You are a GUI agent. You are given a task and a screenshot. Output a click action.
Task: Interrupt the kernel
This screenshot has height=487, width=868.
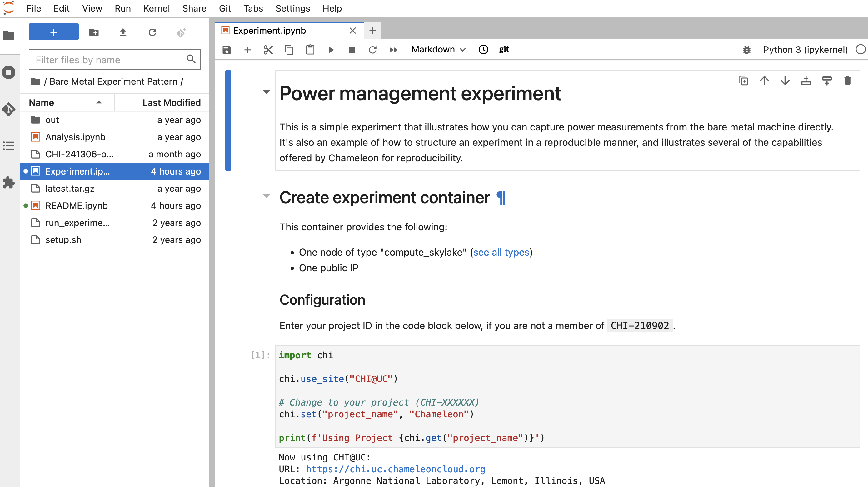352,50
